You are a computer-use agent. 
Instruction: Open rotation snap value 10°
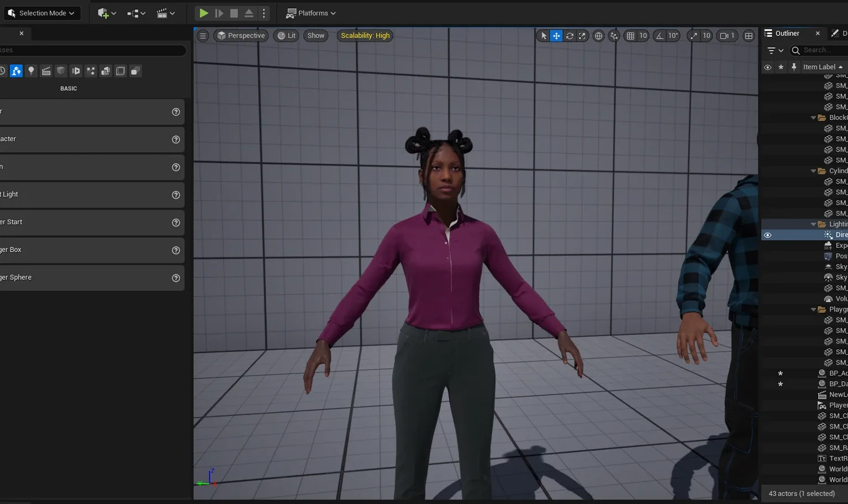coord(673,35)
